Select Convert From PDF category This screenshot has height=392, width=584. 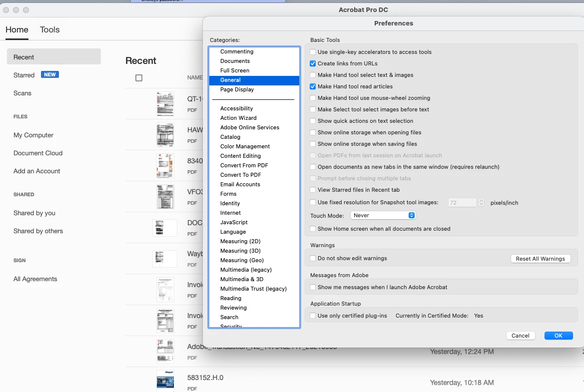tap(254, 165)
